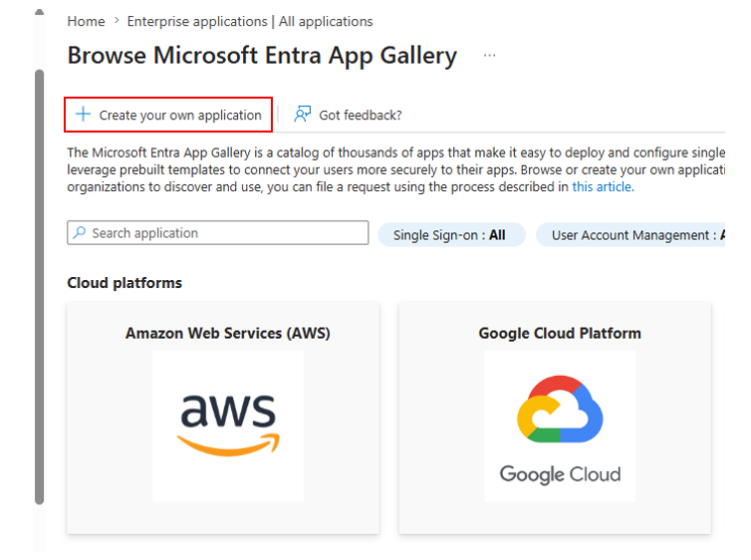This screenshot has width=751, height=560.
Task: Open Single Sign-on filter pill
Action: pyautogui.click(x=451, y=235)
